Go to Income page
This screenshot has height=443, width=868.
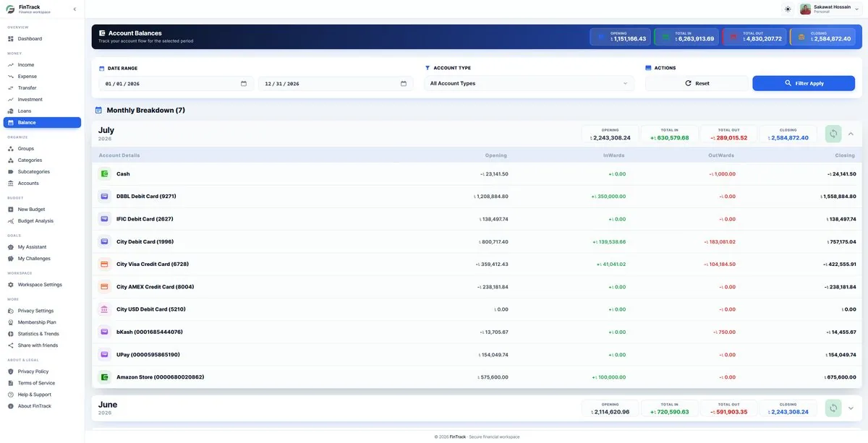pyautogui.click(x=42, y=65)
